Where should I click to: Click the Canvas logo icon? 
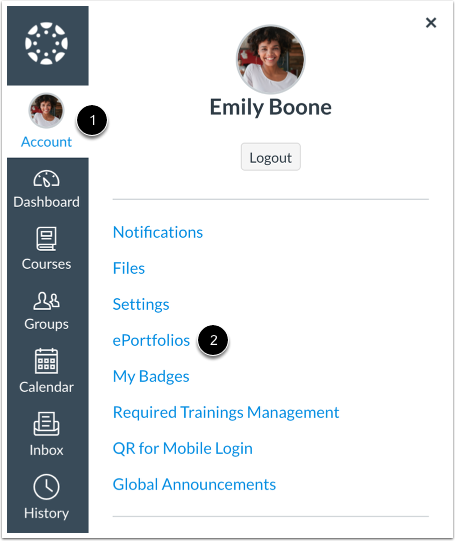(47, 43)
